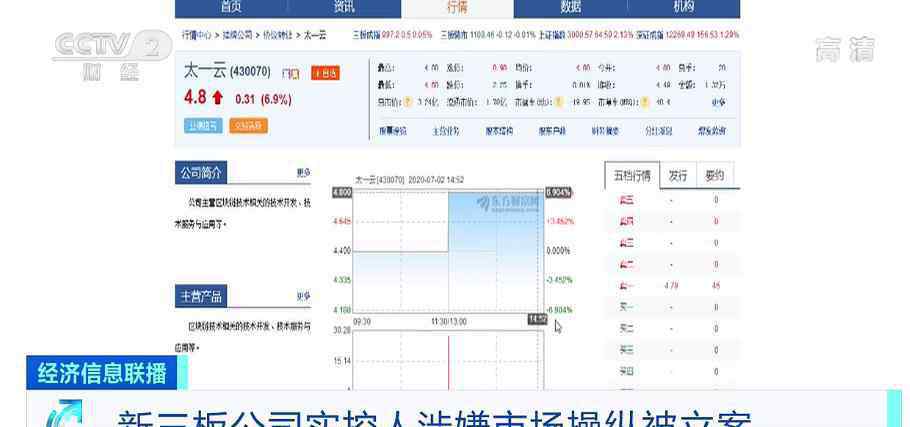This screenshot has height=427, width=910.
Task: Click the orange button under the price change
Action: [x=248, y=125]
